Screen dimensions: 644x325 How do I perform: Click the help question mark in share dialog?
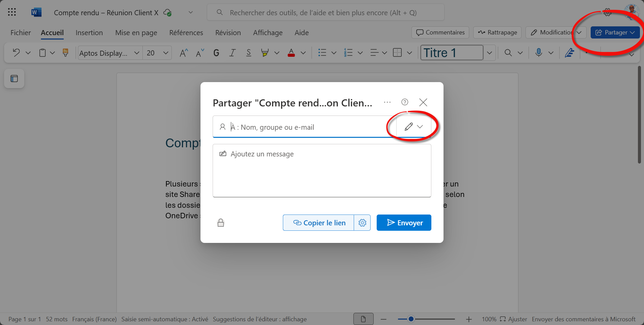coord(405,102)
